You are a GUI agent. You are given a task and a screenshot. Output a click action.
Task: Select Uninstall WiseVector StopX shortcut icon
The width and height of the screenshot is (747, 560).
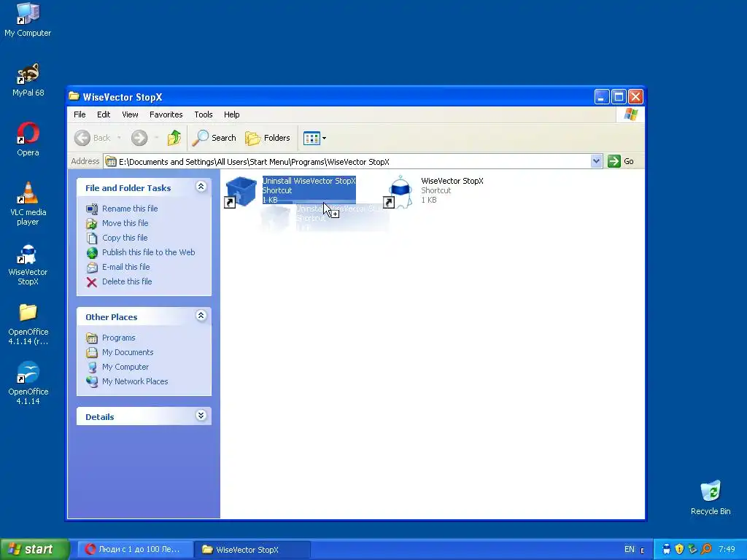coord(241,192)
